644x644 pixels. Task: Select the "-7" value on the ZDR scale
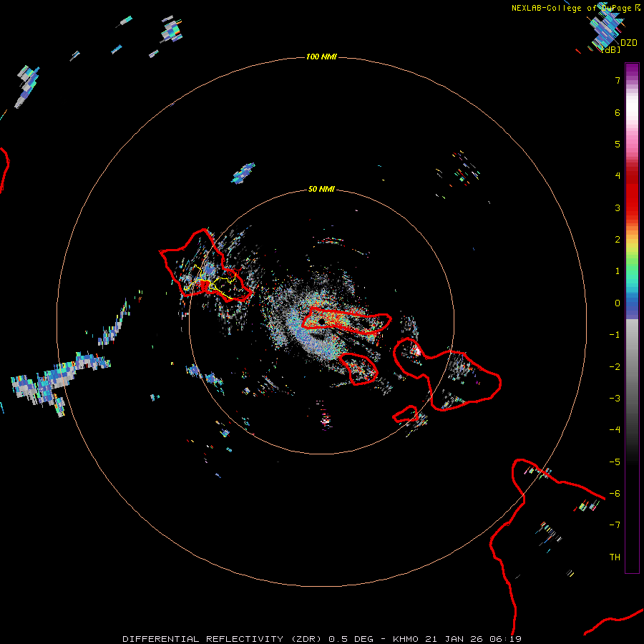[615, 525]
